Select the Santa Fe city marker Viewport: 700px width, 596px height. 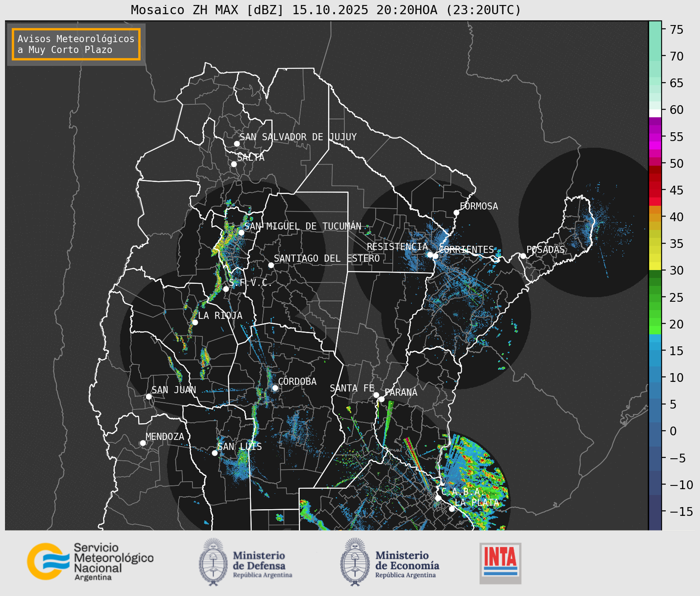click(x=376, y=395)
